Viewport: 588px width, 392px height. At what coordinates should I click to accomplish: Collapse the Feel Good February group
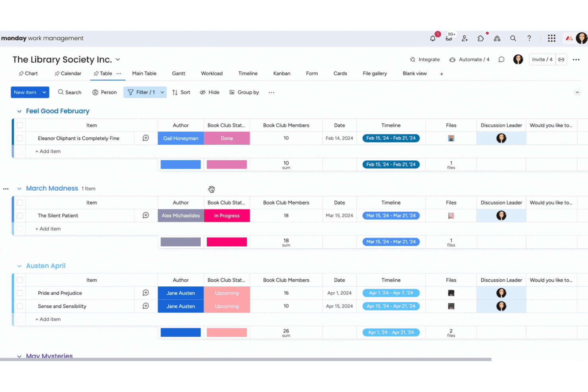(19, 112)
